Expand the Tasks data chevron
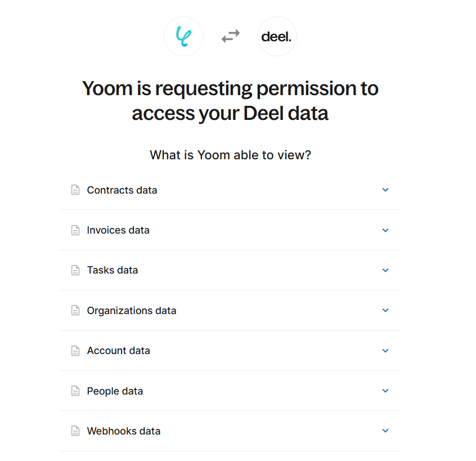 click(x=385, y=270)
